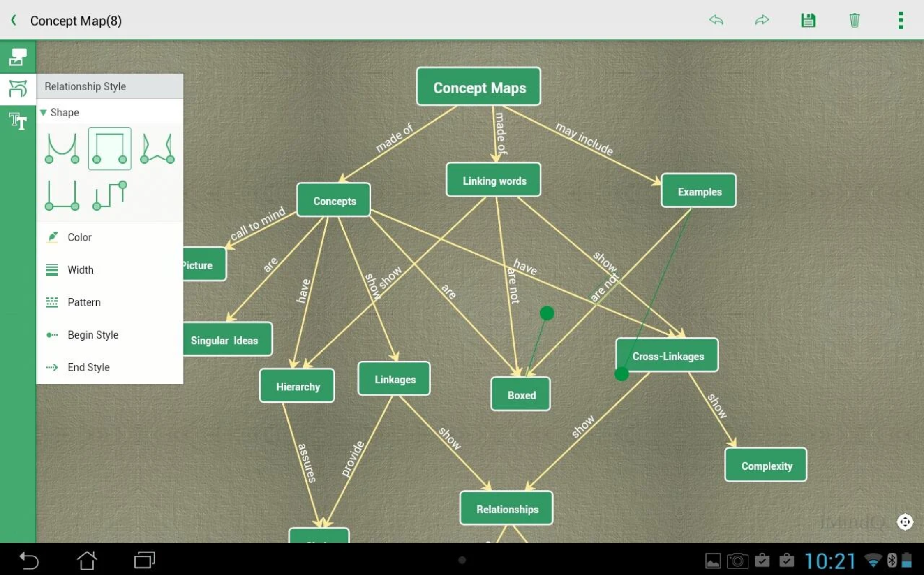This screenshot has height=575, width=924.
Task: Open the Width options
Action: (x=80, y=270)
